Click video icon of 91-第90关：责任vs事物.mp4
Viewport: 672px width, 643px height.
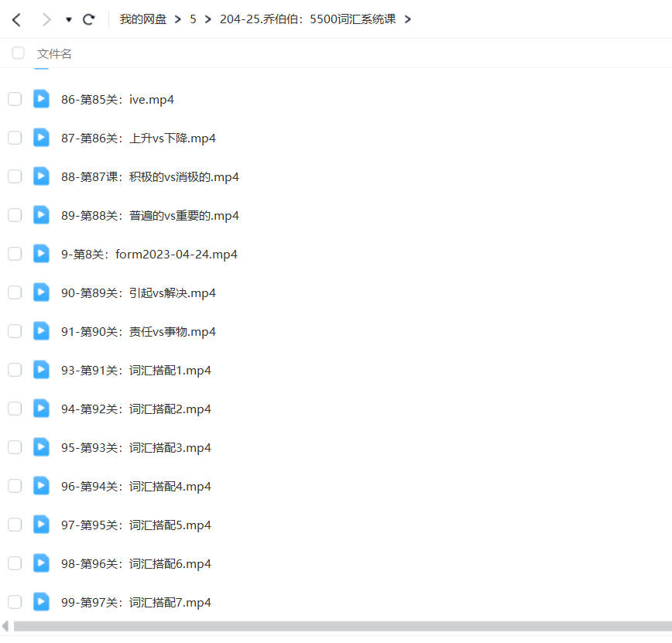[41, 331]
